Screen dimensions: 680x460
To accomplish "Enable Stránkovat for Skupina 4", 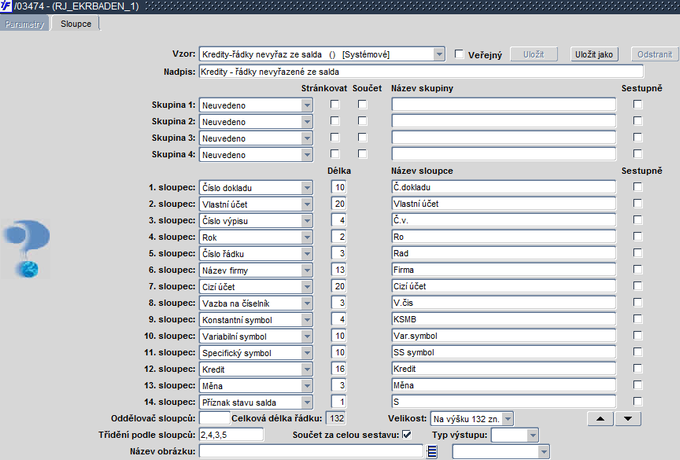I will tap(334, 154).
